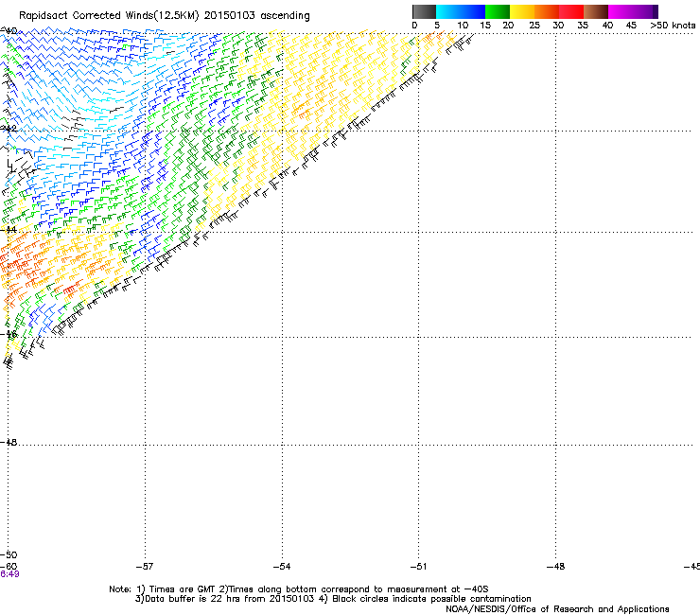The image size is (700, 615).
Task: Click the legend label '10'
Action: click(x=463, y=26)
